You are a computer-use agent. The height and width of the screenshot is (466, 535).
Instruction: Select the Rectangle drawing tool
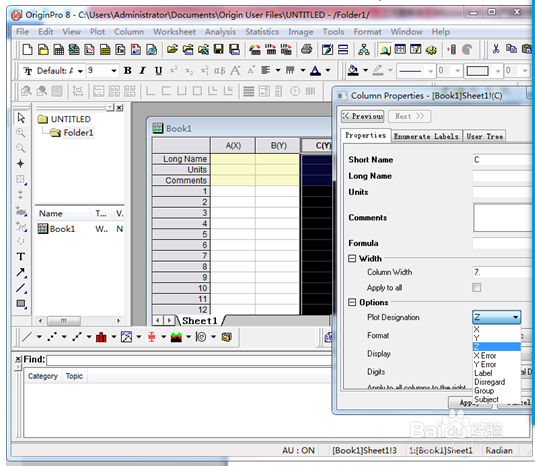pos(21,303)
